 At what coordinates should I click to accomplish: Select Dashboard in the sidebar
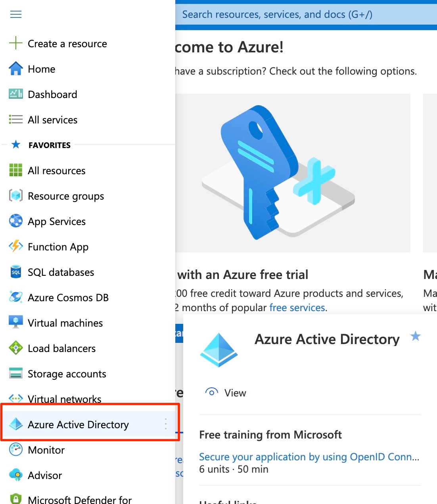(52, 94)
